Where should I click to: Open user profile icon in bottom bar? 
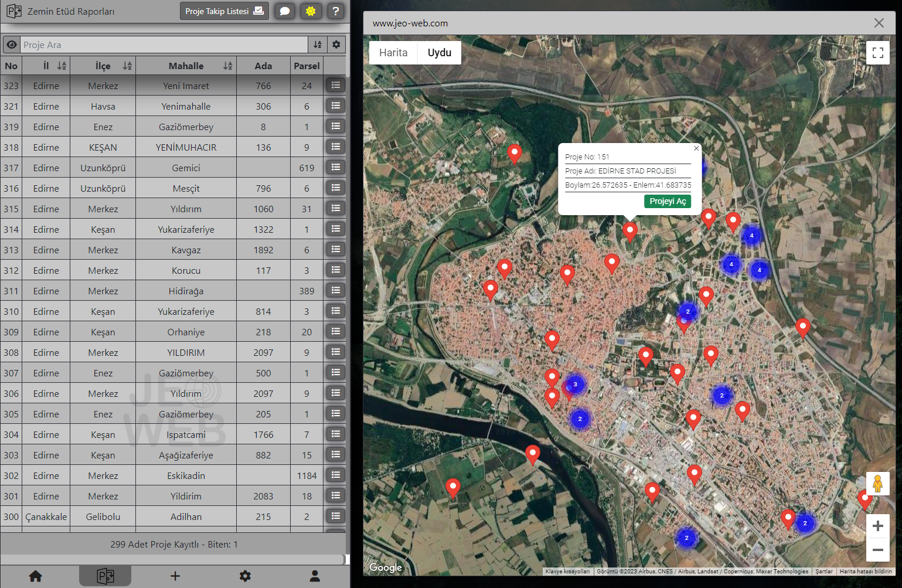315,576
